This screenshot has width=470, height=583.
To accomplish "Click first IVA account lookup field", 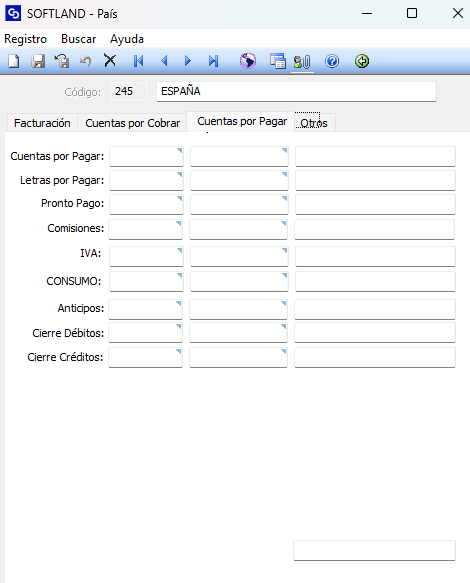I will pyautogui.click(x=146, y=256).
